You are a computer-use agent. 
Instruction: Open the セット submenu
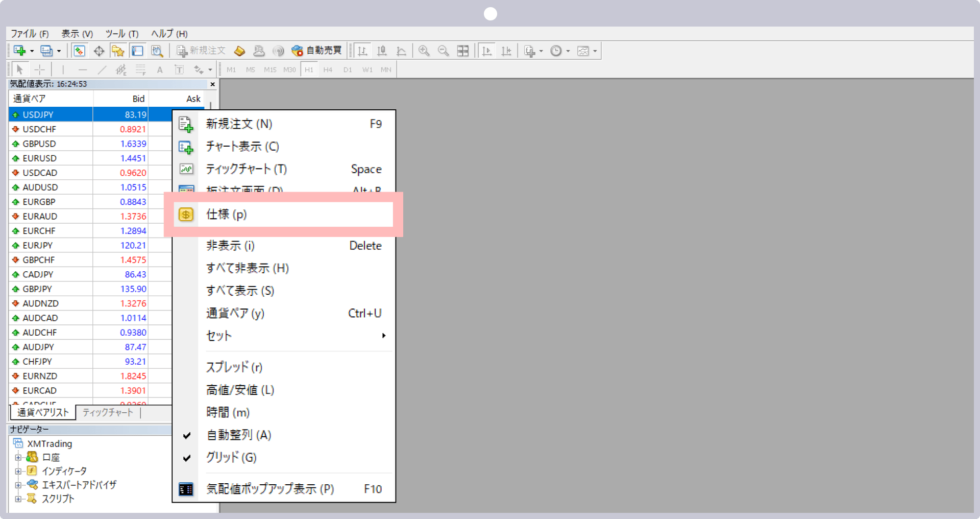[284, 336]
